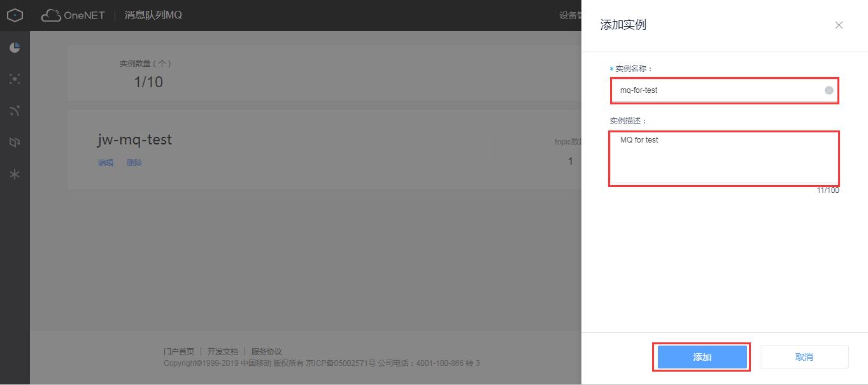The image size is (868, 385).
Task: Open the 开发文档 footer link
Action: 223,351
